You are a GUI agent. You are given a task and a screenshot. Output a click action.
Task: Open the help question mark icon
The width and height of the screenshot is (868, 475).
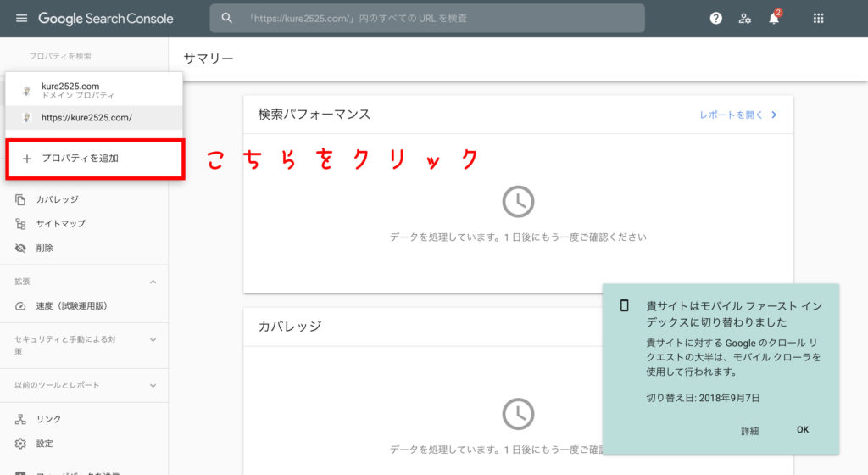point(715,19)
